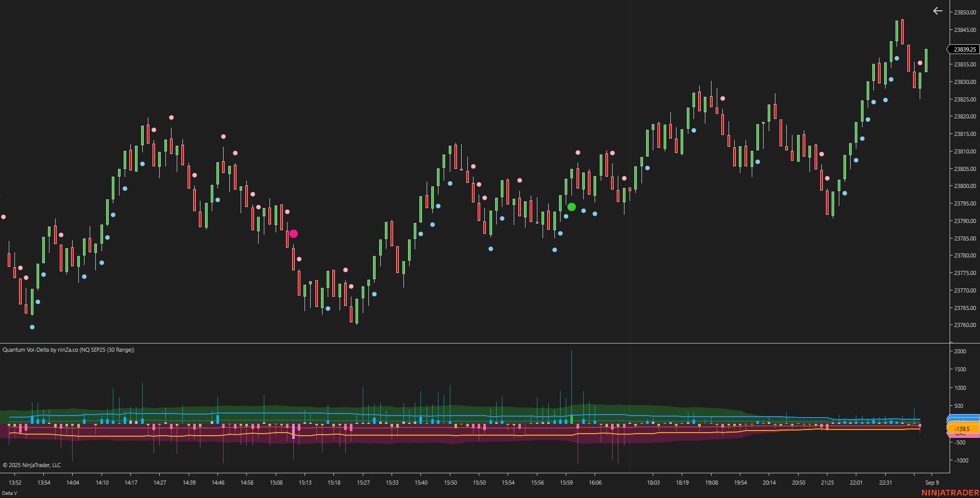Click the Quantum Vol-Delta by ninZa.co label

(x=67, y=350)
